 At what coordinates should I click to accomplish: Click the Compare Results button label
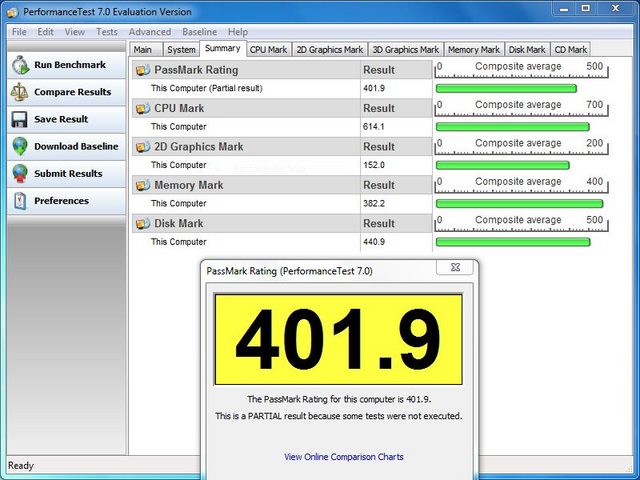pyautogui.click(x=73, y=92)
